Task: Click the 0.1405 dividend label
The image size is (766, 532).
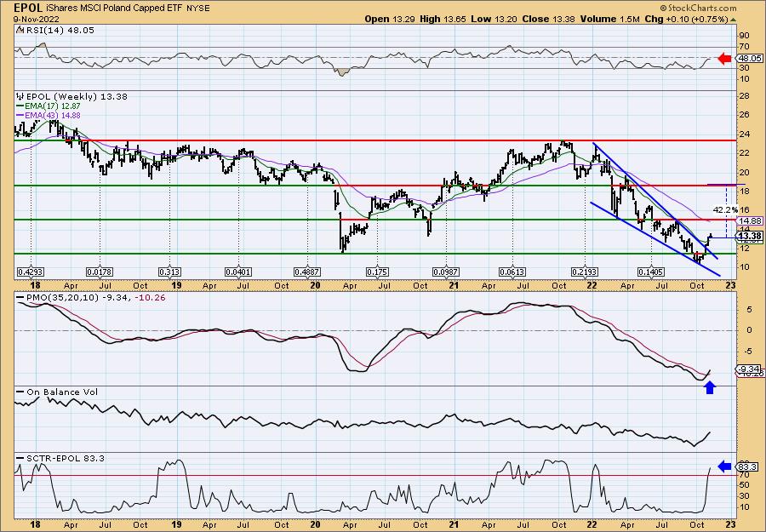Action: (651, 272)
